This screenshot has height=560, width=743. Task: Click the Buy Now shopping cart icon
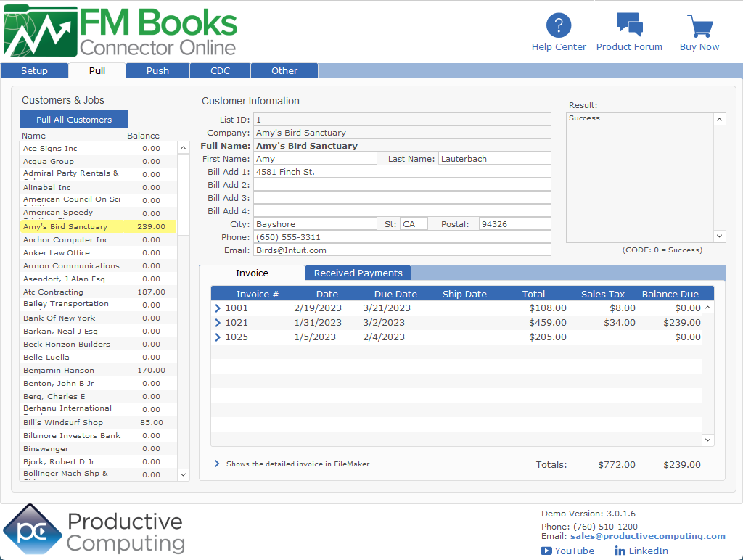[699, 26]
